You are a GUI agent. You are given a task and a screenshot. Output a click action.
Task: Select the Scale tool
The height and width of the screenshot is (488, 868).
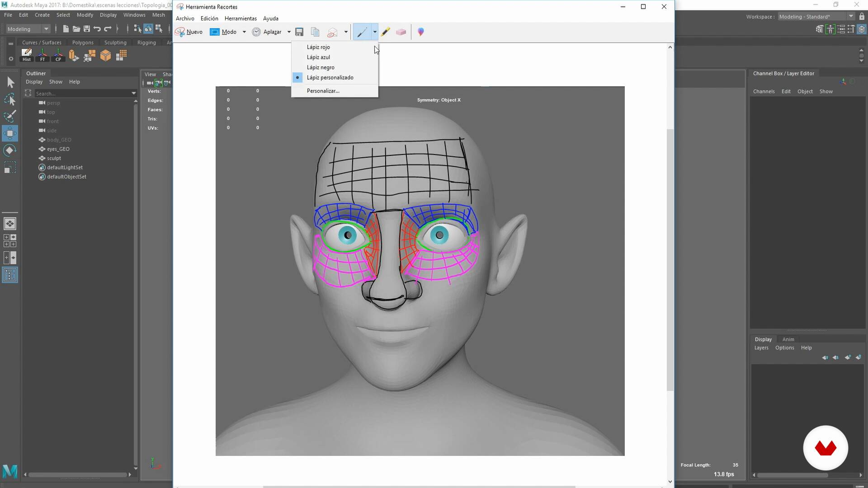tap(10, 168)
